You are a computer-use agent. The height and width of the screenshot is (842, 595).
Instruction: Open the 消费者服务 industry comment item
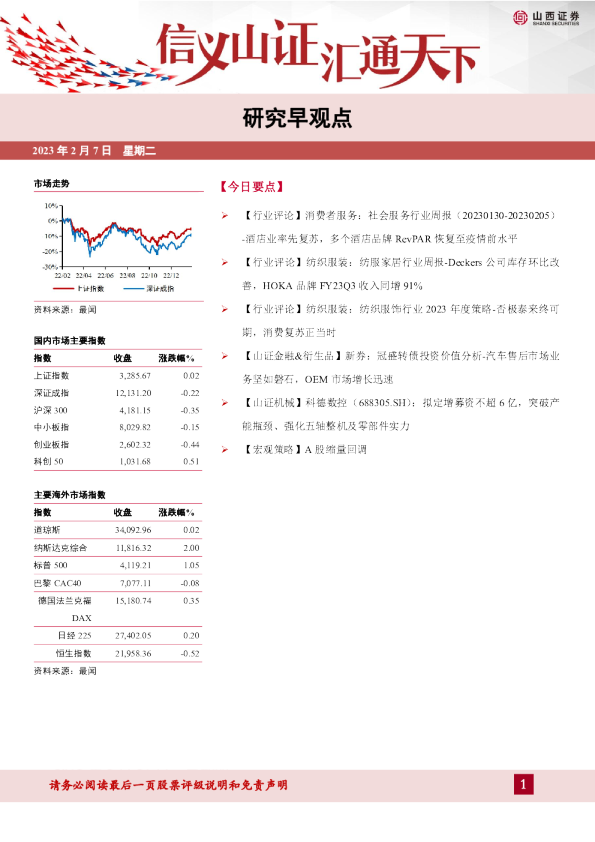401,227
